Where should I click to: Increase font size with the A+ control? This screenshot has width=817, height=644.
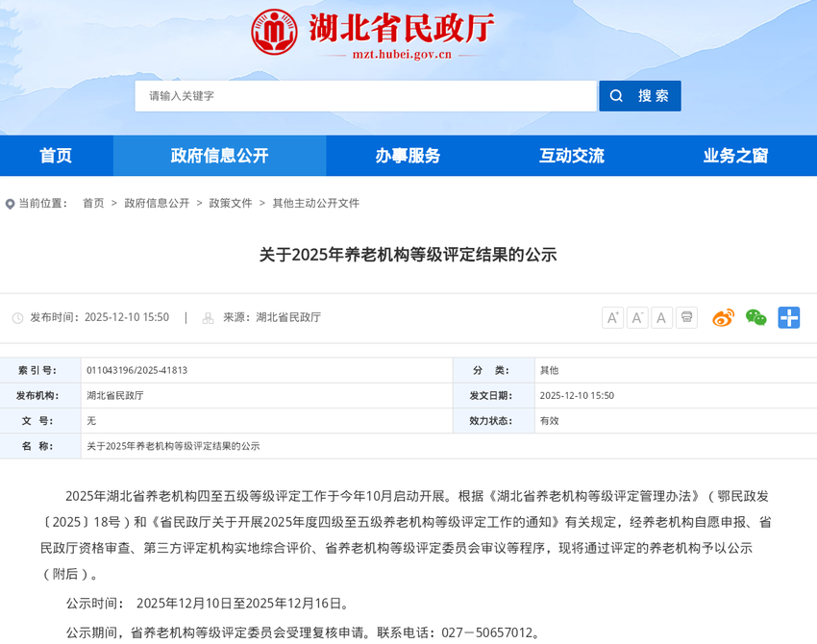point(612,316)
